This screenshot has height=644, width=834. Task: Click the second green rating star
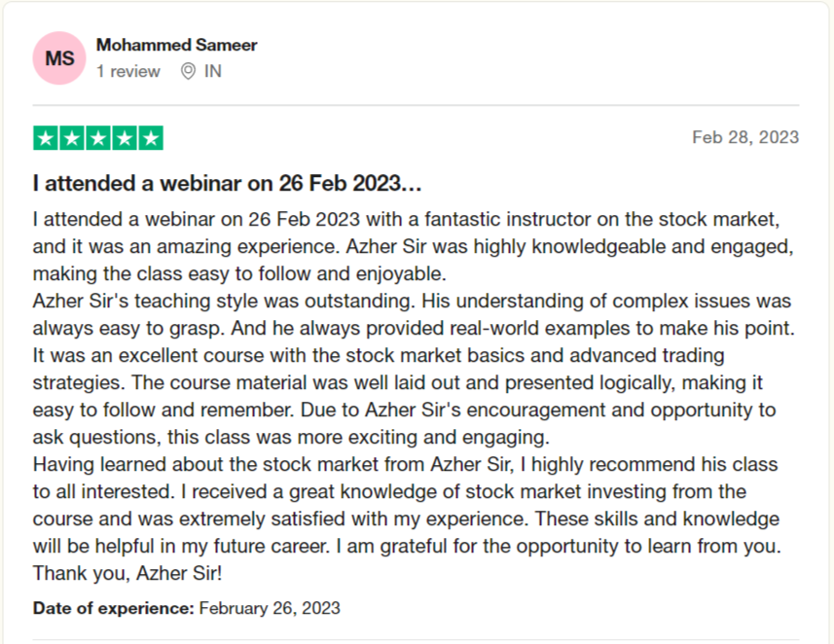click(71, 138)
